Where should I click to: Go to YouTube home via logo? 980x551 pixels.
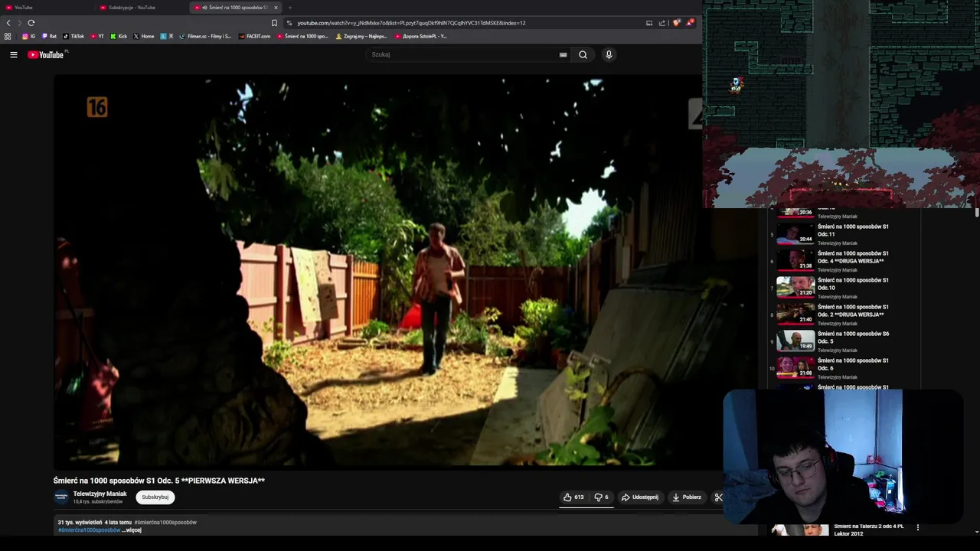click(46, 54)
